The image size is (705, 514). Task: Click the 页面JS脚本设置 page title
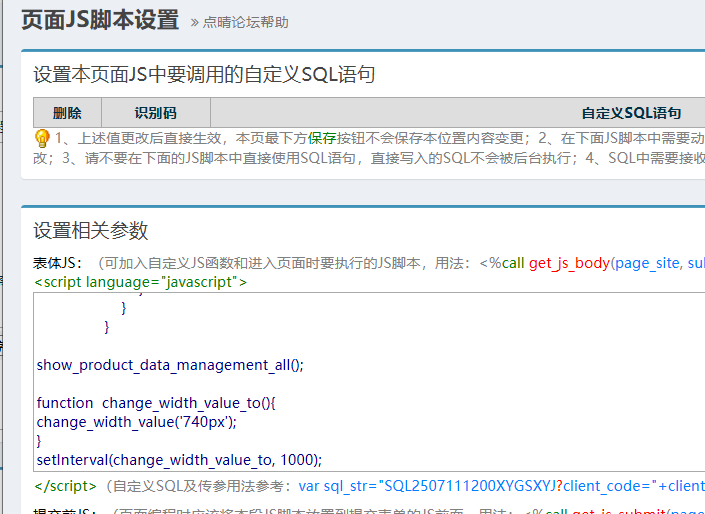point(100,20)
